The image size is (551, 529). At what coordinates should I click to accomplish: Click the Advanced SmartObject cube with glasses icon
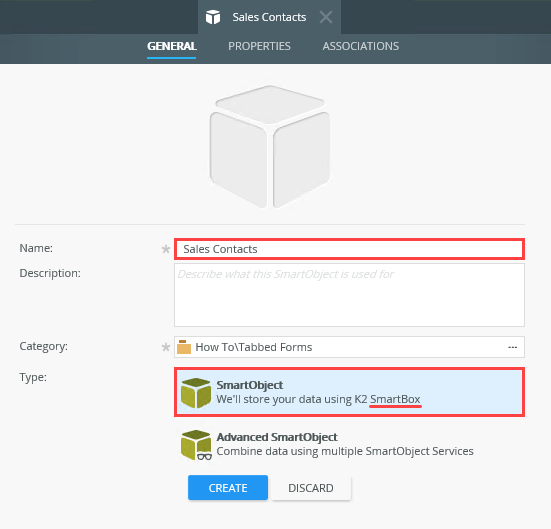point(196,445)
